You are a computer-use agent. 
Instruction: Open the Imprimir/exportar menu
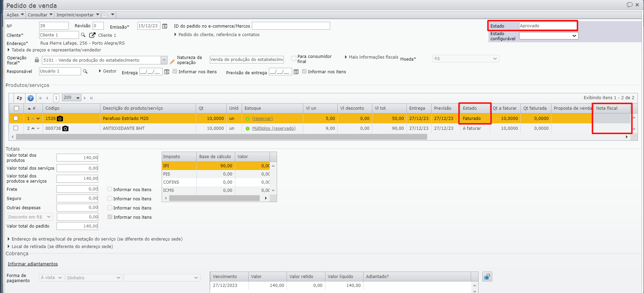(78, 15)
